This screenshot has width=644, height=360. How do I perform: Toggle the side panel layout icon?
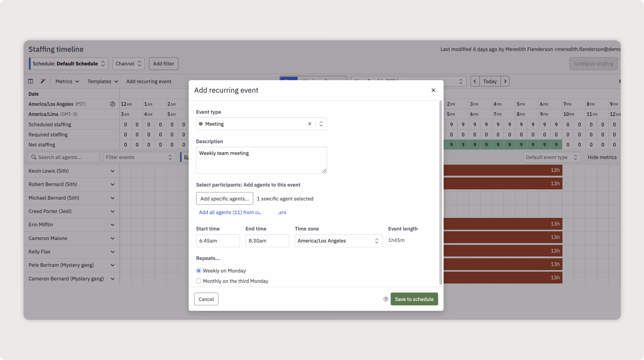tap(31, 81)
